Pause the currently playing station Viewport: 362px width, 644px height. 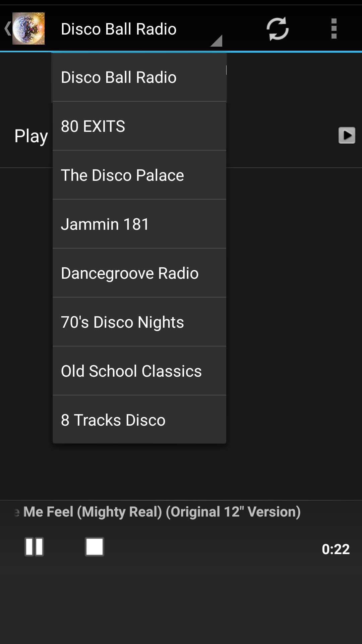click(34, 547)
